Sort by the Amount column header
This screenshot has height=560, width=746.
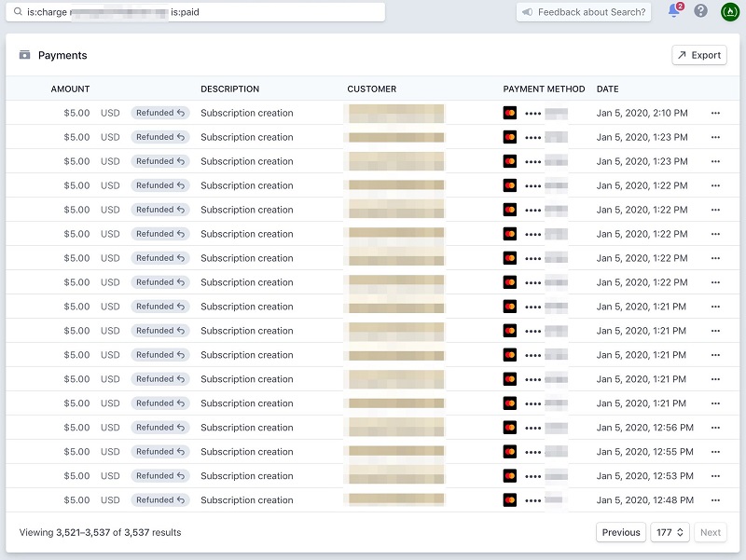coord(70,89)
